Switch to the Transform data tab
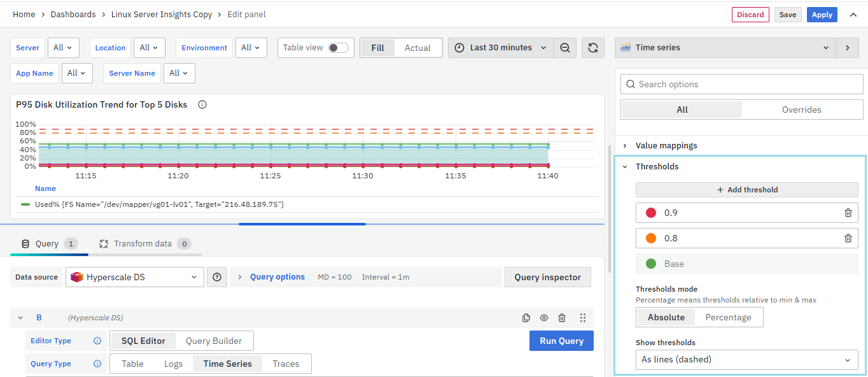This screenshot has height=377, width=868. coord(144,243)
